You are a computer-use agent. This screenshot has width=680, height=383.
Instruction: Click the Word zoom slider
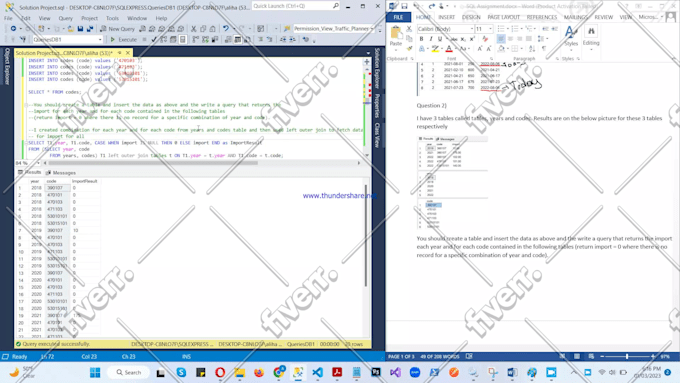[627, 356]
